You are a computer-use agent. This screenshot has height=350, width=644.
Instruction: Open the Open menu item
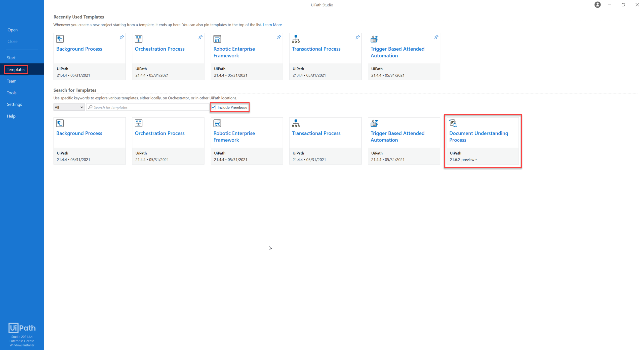(x=13, y=30)
